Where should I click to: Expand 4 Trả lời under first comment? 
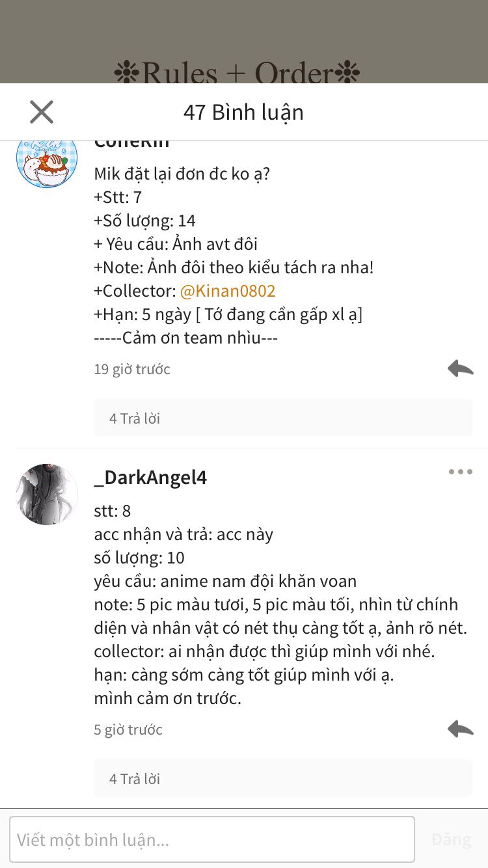(283, 418)
